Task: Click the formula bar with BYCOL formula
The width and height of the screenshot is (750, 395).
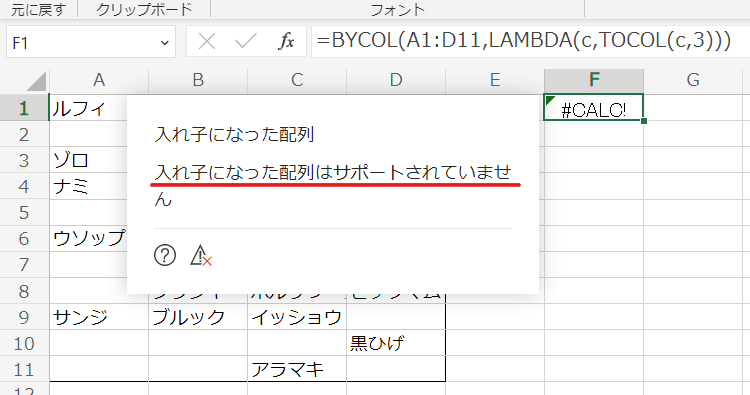Action: click(530, 41)
